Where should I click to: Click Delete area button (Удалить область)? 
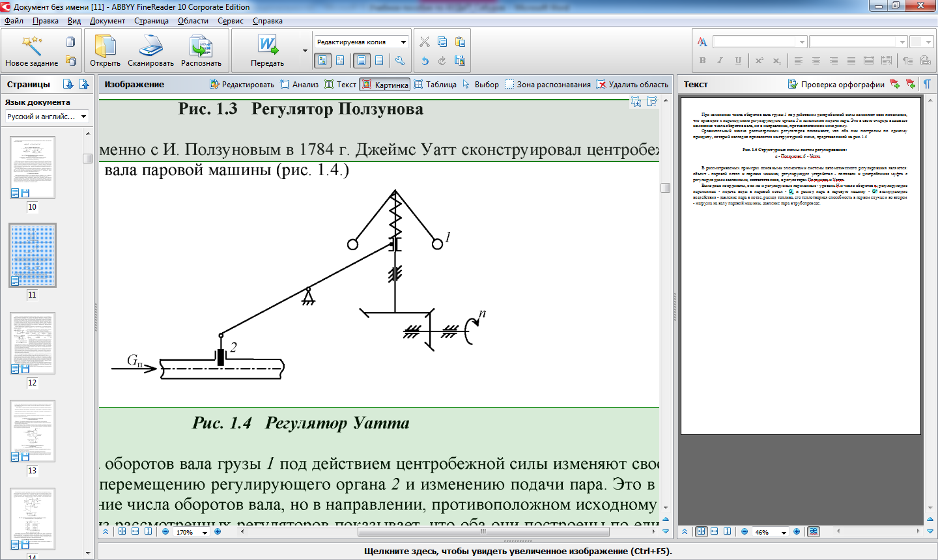click(632, 84)
